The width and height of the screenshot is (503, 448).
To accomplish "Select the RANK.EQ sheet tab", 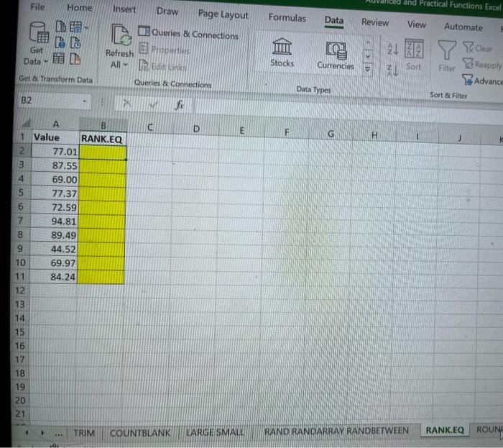I will 445,430.
